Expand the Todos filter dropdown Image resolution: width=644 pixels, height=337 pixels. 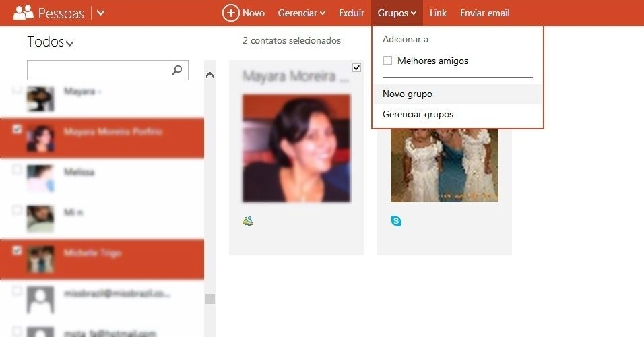[50, 42]
